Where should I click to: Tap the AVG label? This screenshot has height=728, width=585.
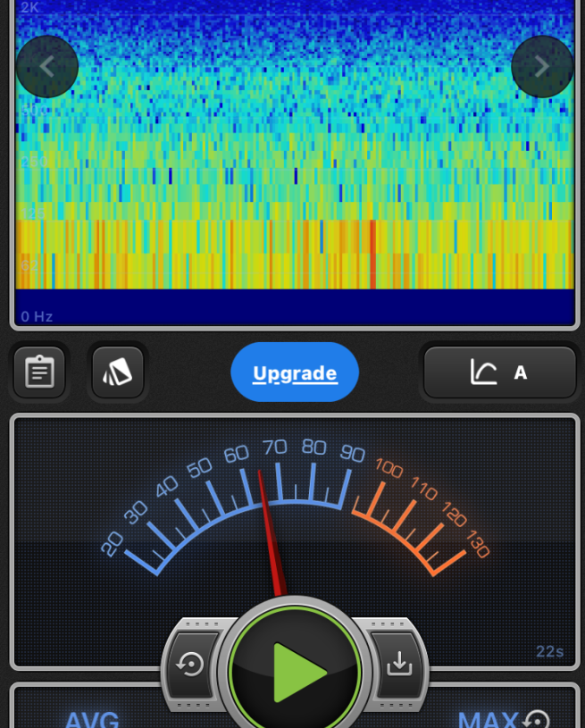92,719
